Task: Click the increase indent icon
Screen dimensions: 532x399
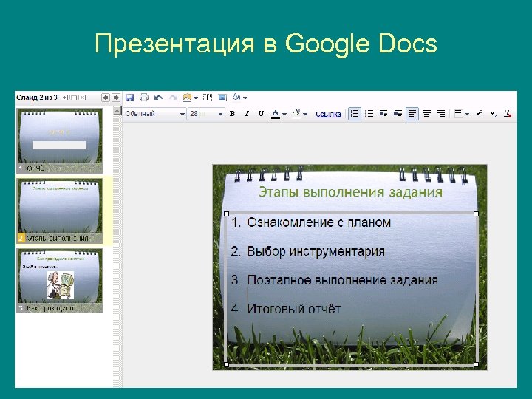Action: (x=398, y=114)
